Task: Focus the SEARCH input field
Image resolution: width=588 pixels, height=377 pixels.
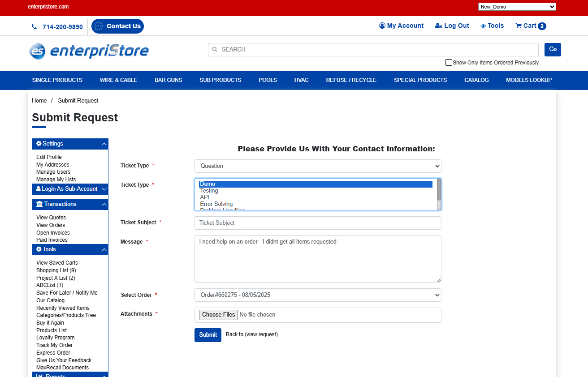Action: pyautogui.click(x=373, y=50)
